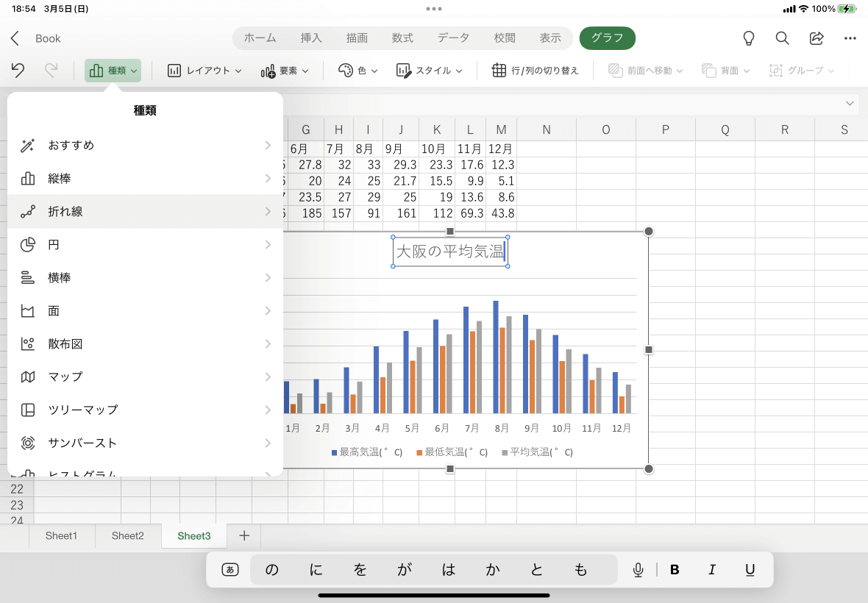Click the 最高気温 legend entry
Viewport: 868px width, 603px height.
pos(367,452)
